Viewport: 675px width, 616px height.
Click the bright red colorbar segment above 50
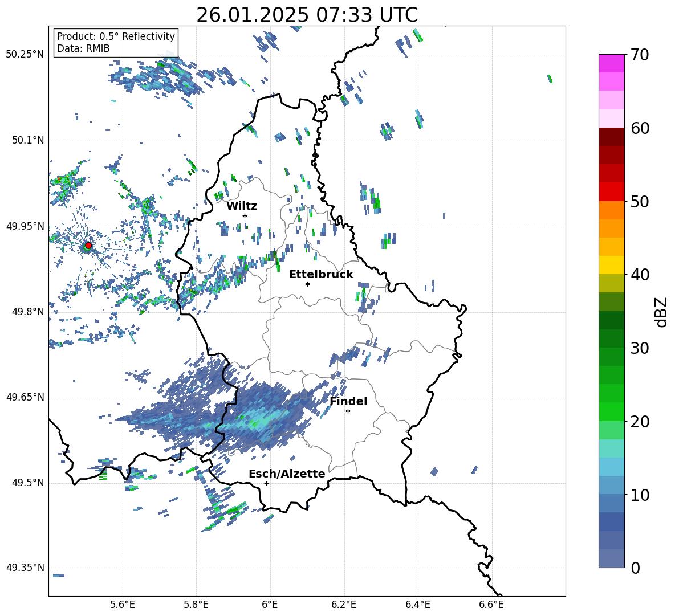click(612, 192)
